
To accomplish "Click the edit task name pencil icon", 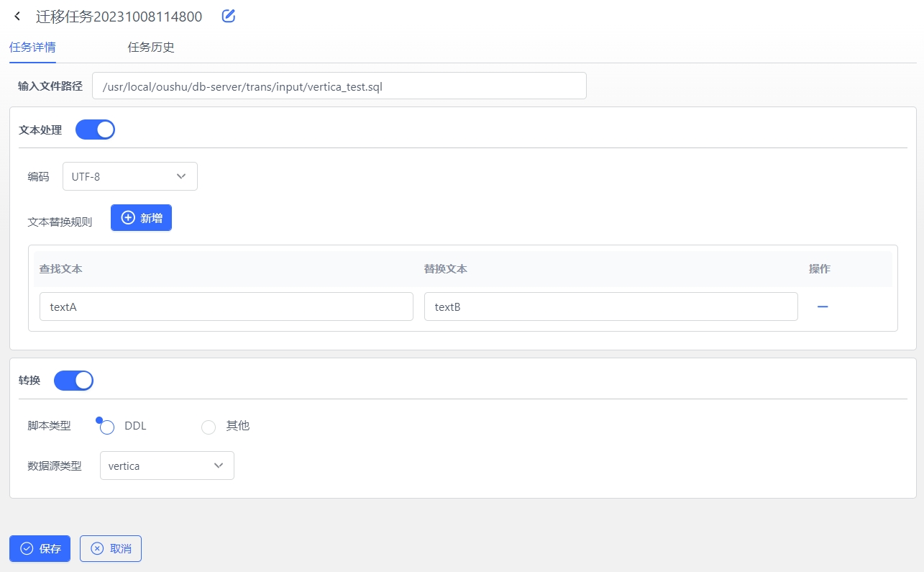I will click(229, 16).
